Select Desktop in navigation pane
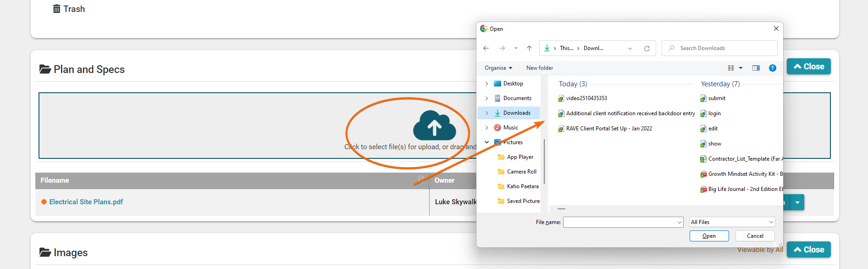868x269 pixels. tap(513, 84)
